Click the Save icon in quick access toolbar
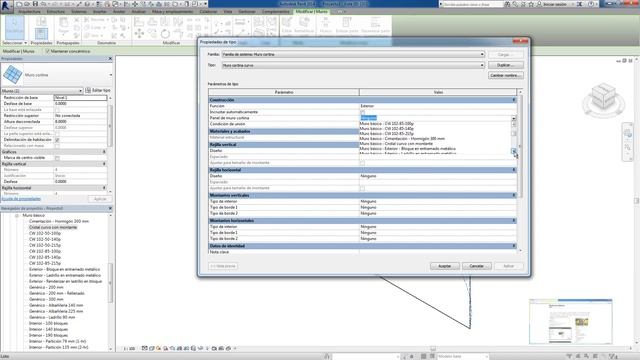The width and height of the screenshot is (640, 360). (35, 4)
